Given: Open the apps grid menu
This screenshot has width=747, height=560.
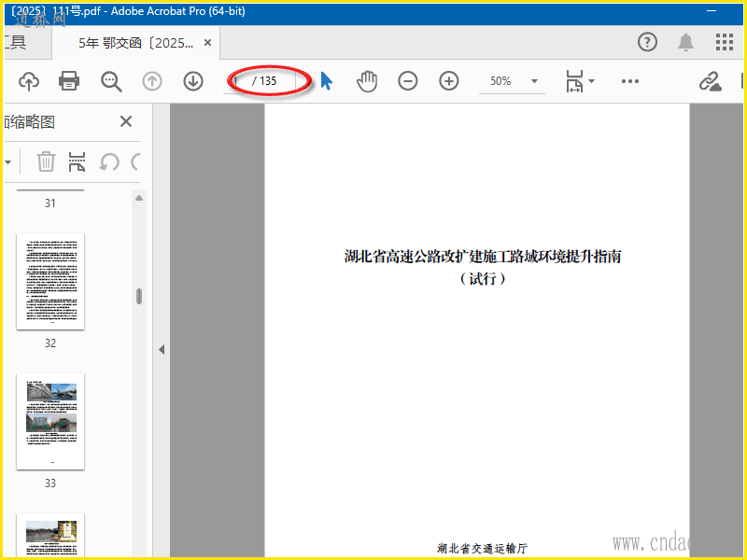Looking at the screenshot, I should (x=725, y=42).
